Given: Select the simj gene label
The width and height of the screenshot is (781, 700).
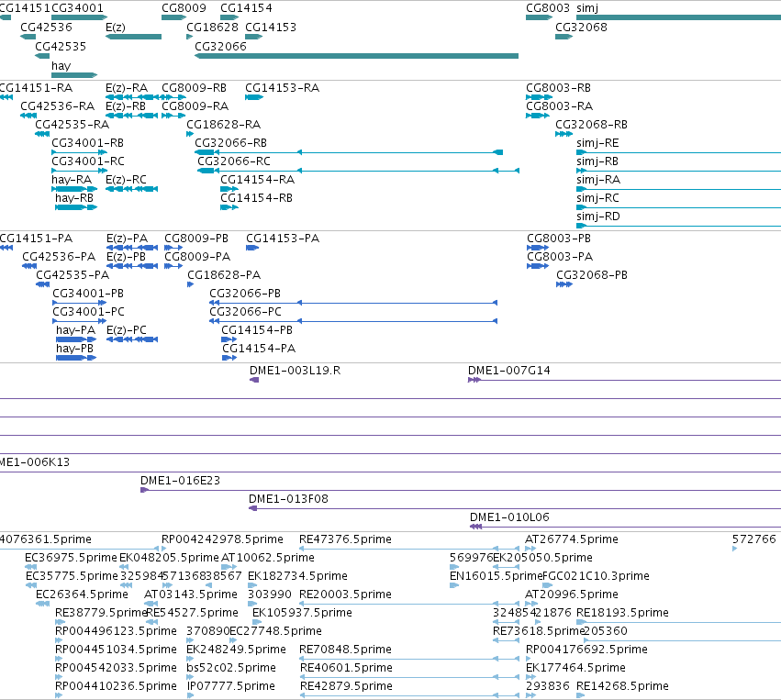Looking at the screenshot, I should 587,8.
